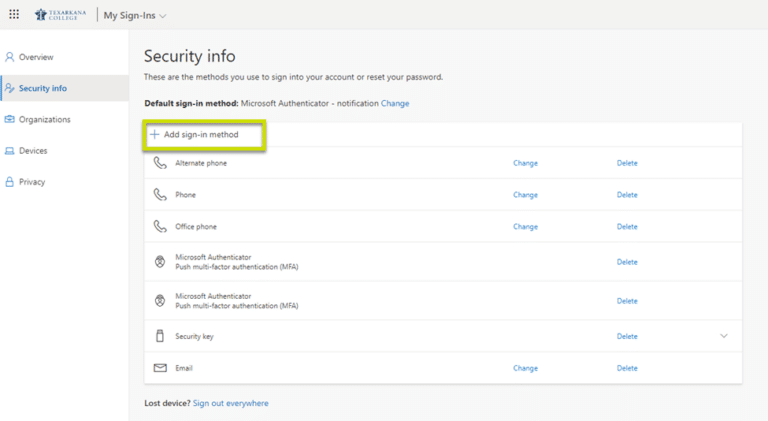Expand the Security key row chevron
Viewport: 768px width, 421px height.
pos(724,336)
